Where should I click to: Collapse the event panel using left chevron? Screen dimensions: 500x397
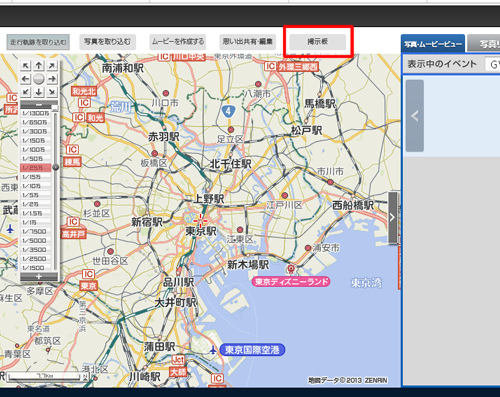pyautogui.click(x=415, y=116)
